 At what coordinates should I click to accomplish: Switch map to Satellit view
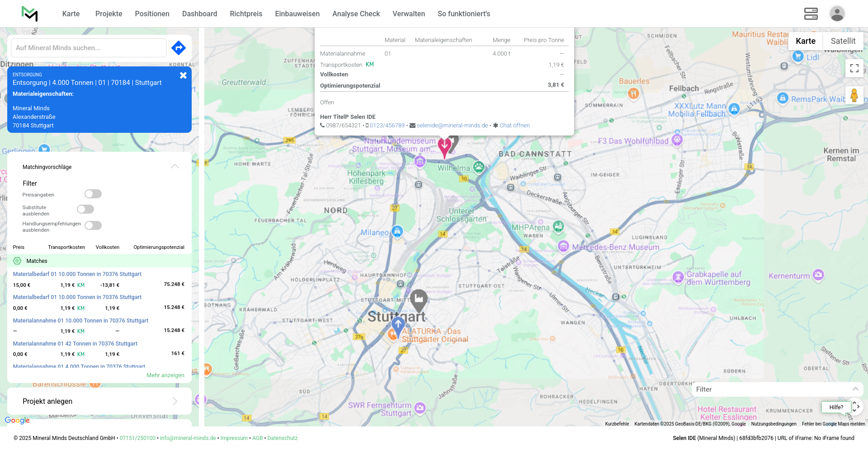coord(843,41)
